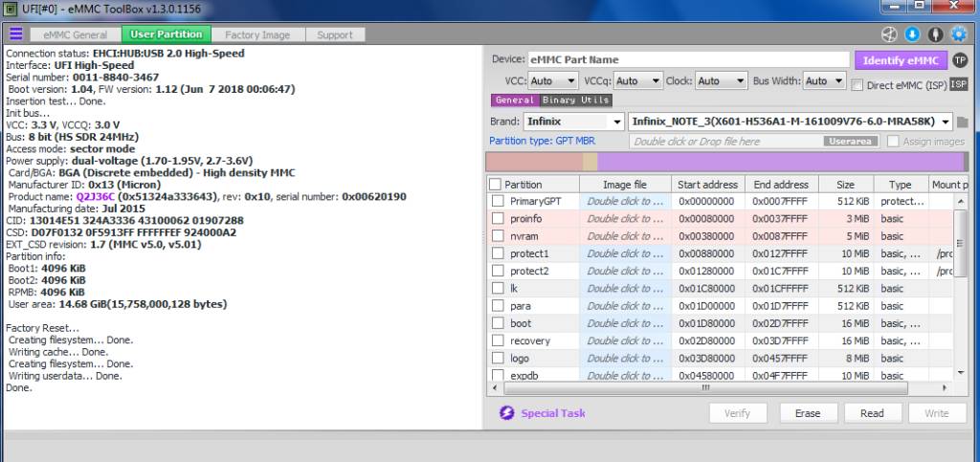Click the 0x01D80000 start address cell

pyautogui.click(x=707, y=323)
